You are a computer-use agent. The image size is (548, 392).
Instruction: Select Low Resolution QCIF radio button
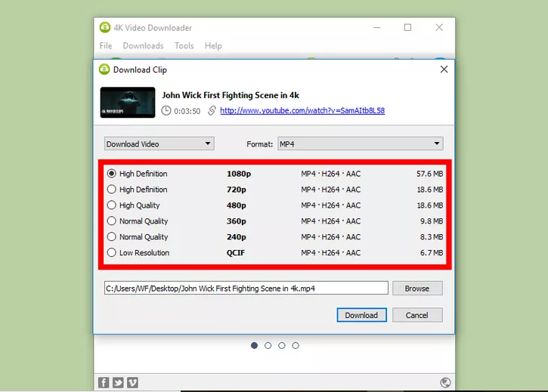coord(111,252)
